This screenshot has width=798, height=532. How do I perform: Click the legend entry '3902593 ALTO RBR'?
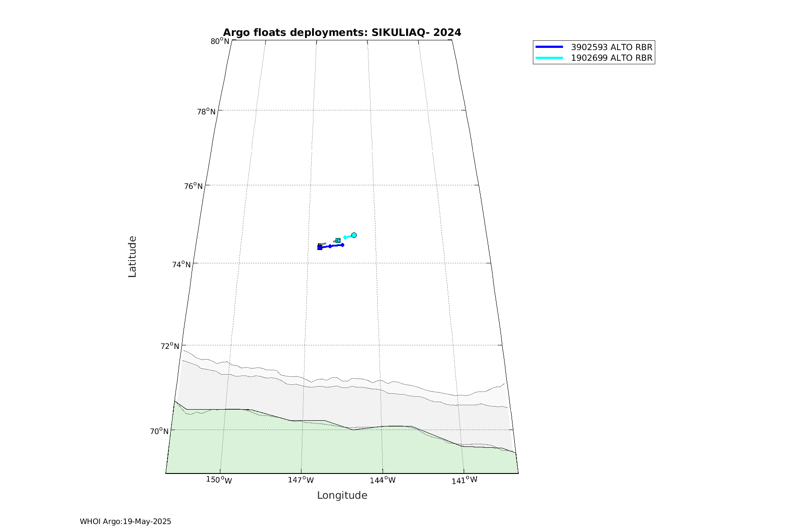(x=611, y=47)
